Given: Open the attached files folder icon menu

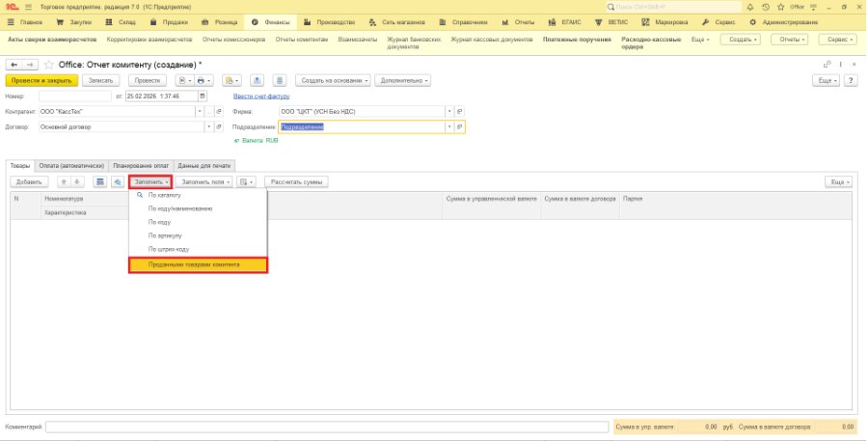Looking at the screenshot, I should [x=231, y=80].
